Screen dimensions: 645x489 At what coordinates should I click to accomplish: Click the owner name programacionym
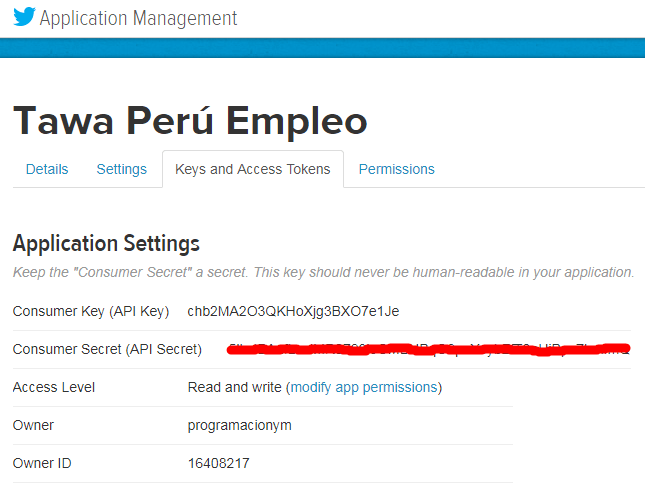point(240,425)
